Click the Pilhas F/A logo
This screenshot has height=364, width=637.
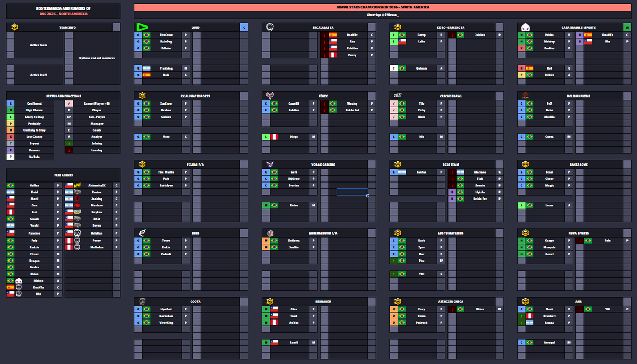(142, 164)
